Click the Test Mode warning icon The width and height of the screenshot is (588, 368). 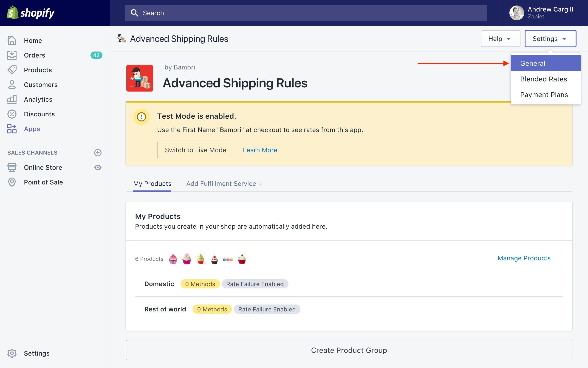pyautogui.click(x=141, y=117)
